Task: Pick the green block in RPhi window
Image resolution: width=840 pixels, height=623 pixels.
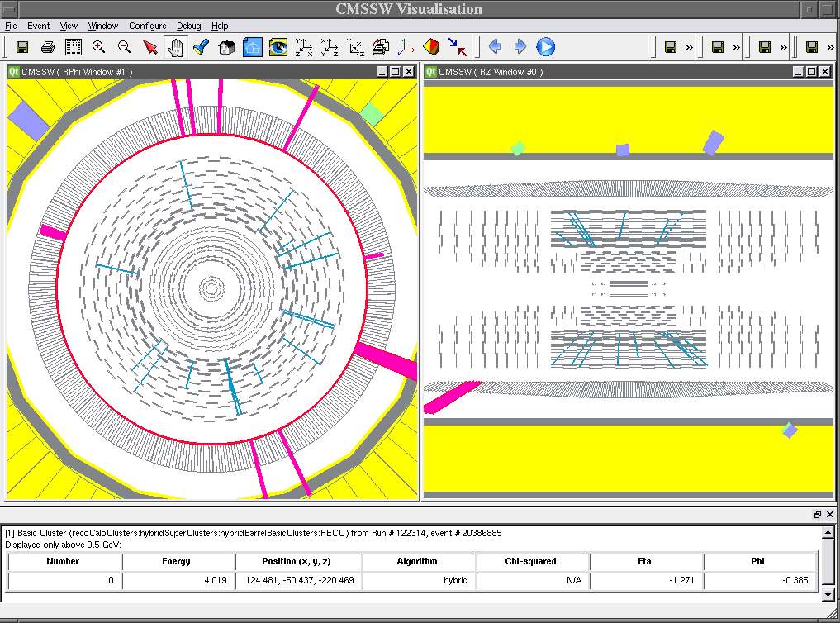Action: click(371, 115)
